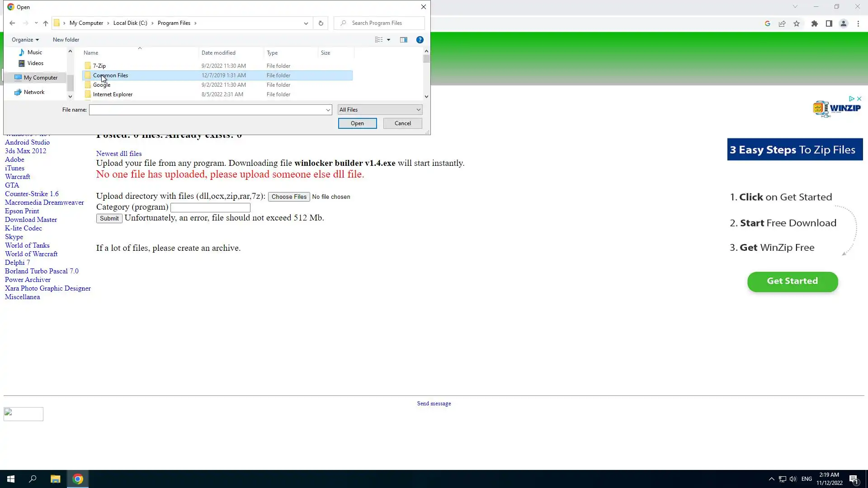
Task: Open the Newest dll files link
Action: 119,154
